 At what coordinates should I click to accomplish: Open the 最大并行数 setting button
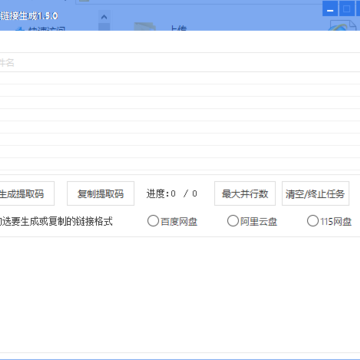245,194
